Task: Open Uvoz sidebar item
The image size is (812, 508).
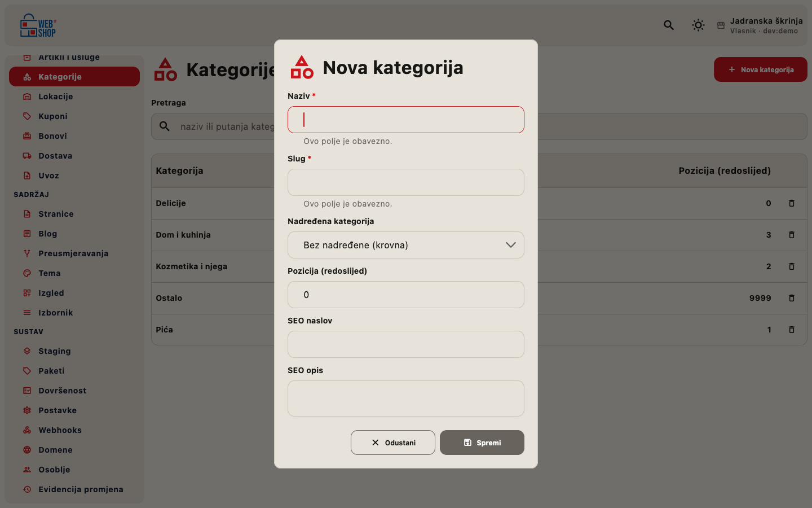Action: pos(74,176)
